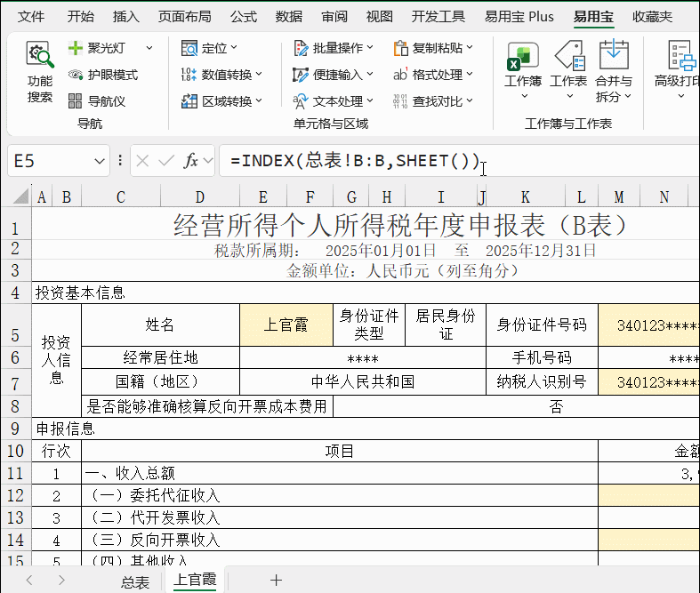Viewport: 700px width, 593px height.
Task: Expand the Name Box dropdown arrow
Action: coord(100,161)
